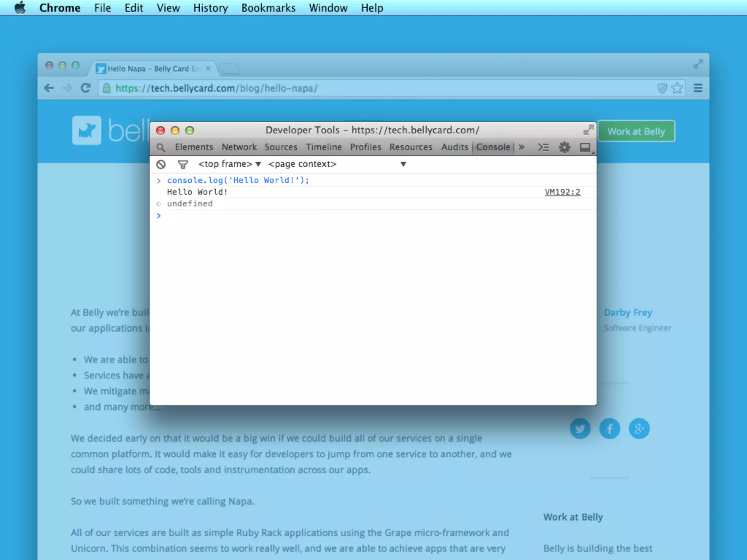Share the post on Twitter
747x560 pixels.
(580, 428)
